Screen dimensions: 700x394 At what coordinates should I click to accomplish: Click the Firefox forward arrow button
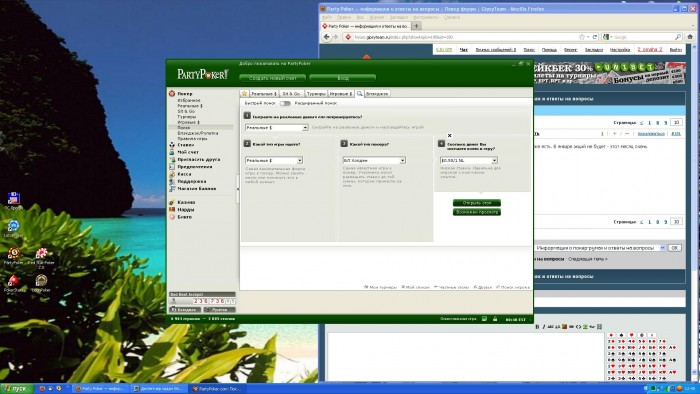[336, 37]
